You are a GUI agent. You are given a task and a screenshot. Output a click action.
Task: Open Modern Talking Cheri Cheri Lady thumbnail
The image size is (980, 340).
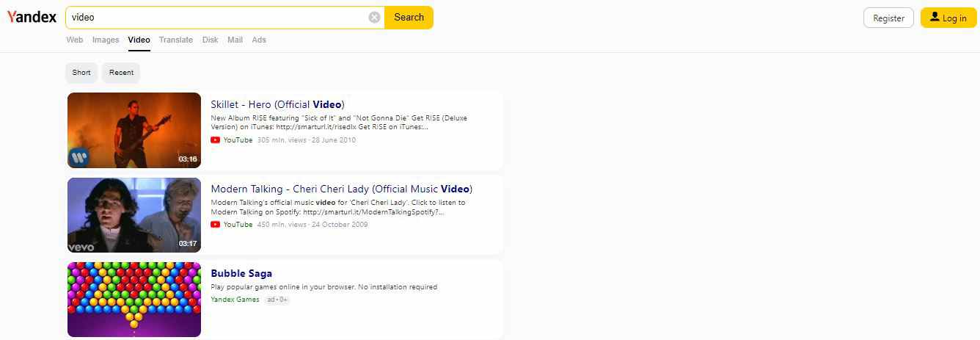click(134, 215)
